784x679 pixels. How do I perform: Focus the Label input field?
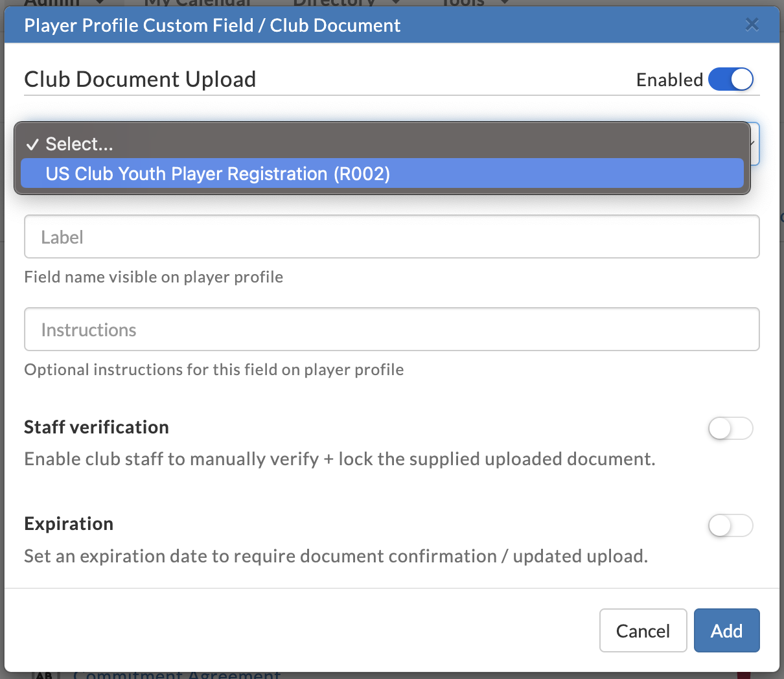tap(391, 236)
